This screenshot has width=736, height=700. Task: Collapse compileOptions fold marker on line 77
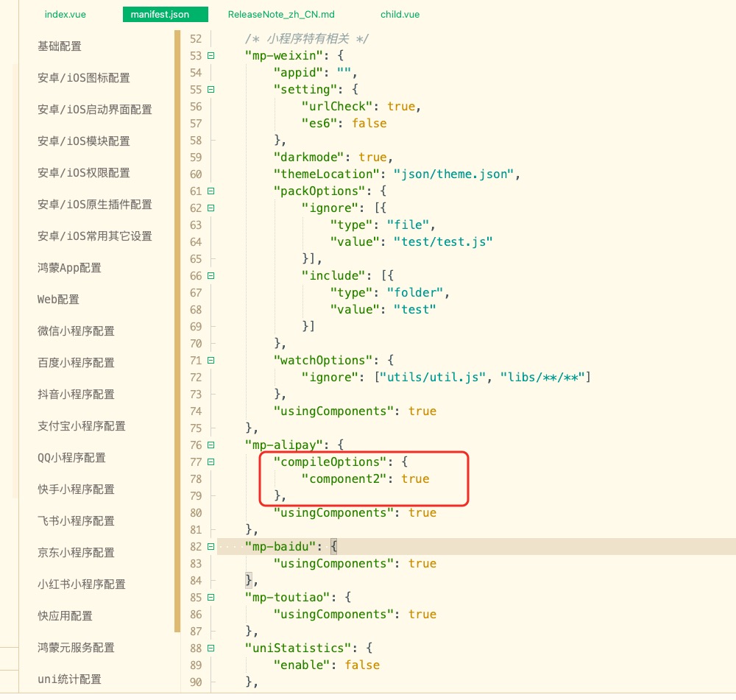click(x=211, y=462)
